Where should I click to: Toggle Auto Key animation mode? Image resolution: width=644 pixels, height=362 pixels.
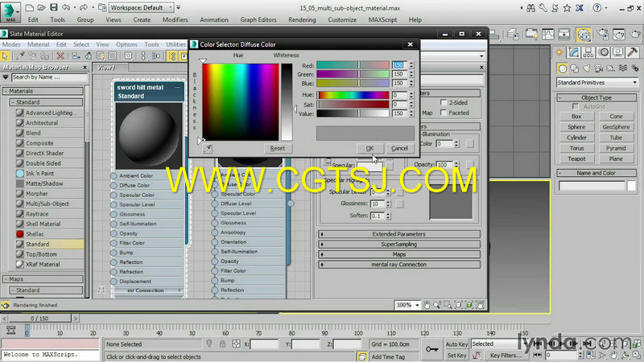(x=456, y=344)
